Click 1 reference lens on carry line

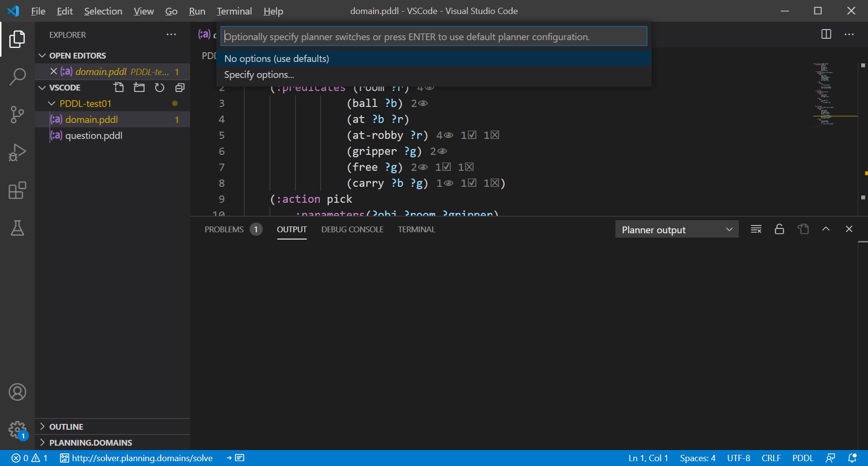coord(445,183)
